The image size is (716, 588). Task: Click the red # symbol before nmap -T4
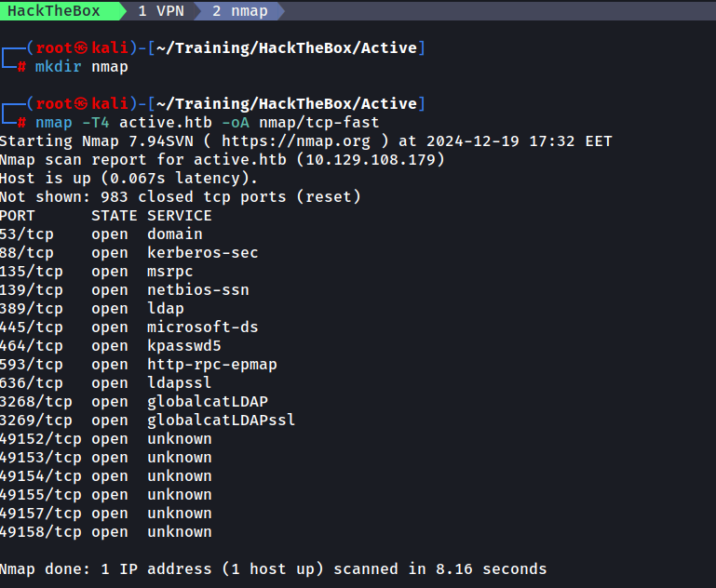tap(22, 123)
